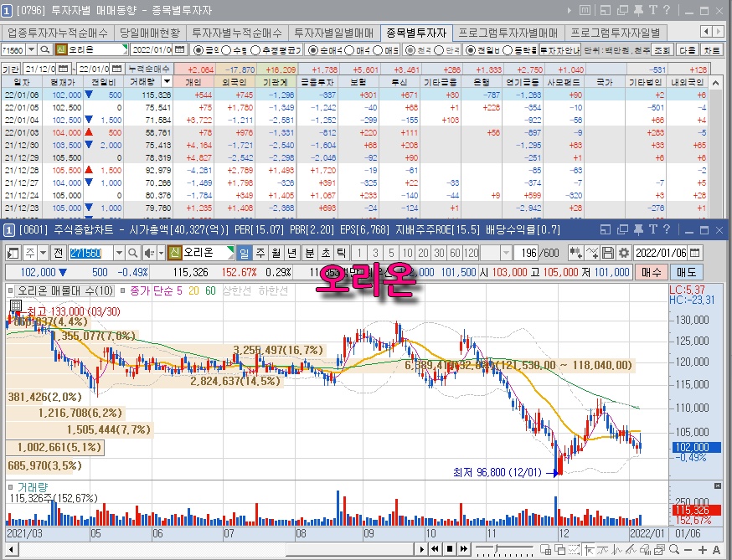The height and width of the screenshot is (560, 732).
Task: Click chart window stock search magnifier
Action: pos(132,254)
